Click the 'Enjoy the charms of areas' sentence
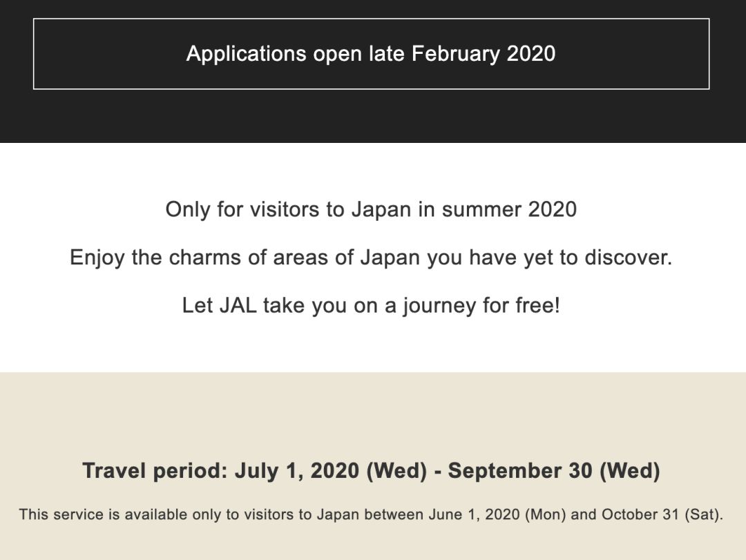The width and height of the screenshot is (746, 560). click(x=371, y=258)
